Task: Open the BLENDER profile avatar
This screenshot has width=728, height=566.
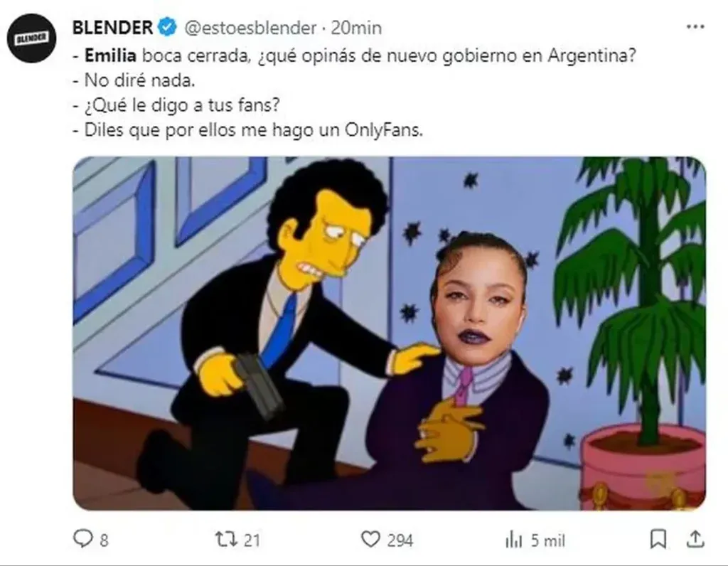Action: pyautogui.click(x=31, y=38)
